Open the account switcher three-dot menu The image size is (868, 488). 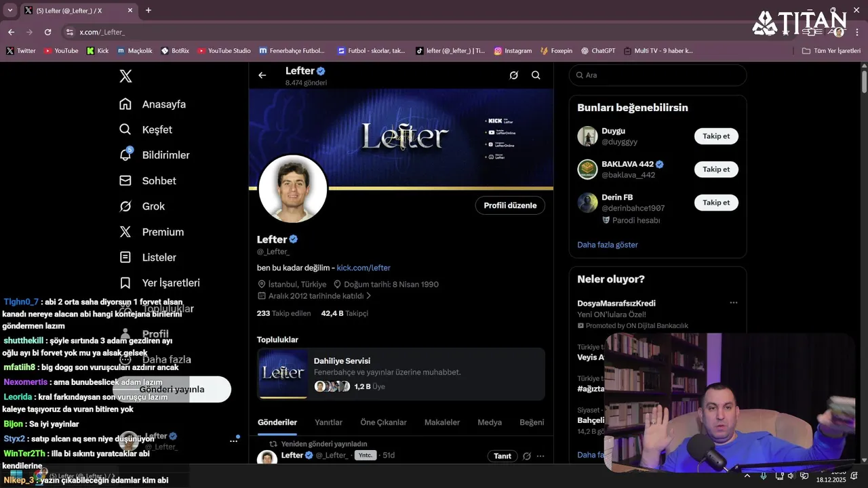233,441
